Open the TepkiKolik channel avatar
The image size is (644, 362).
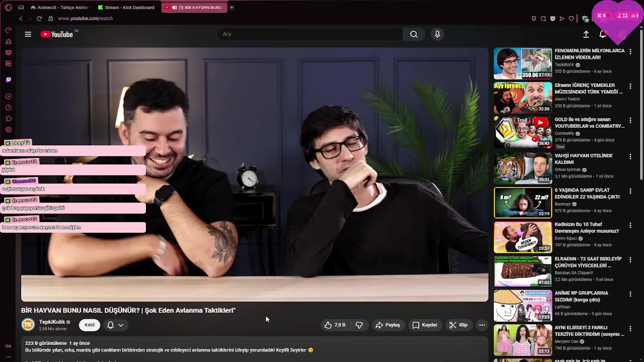coord(28,325)
